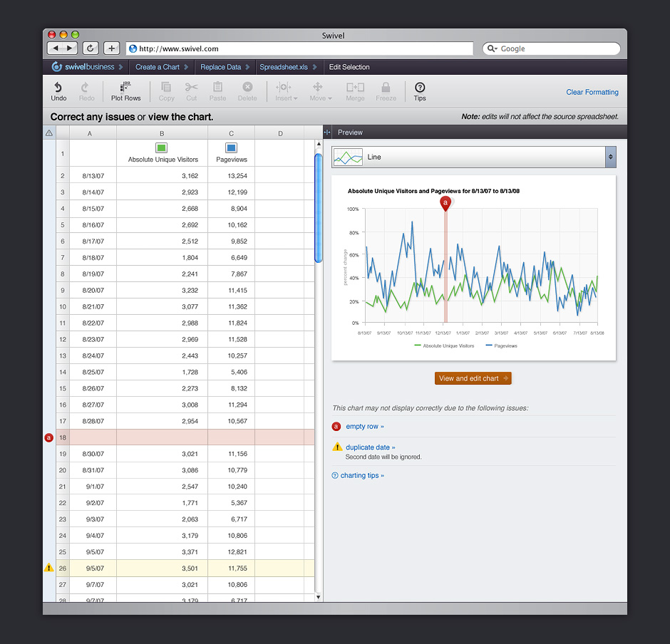The image size is (670, 644).
Task: Toggle the preview panel splitter handle
Action: click(x=327, y=133)
